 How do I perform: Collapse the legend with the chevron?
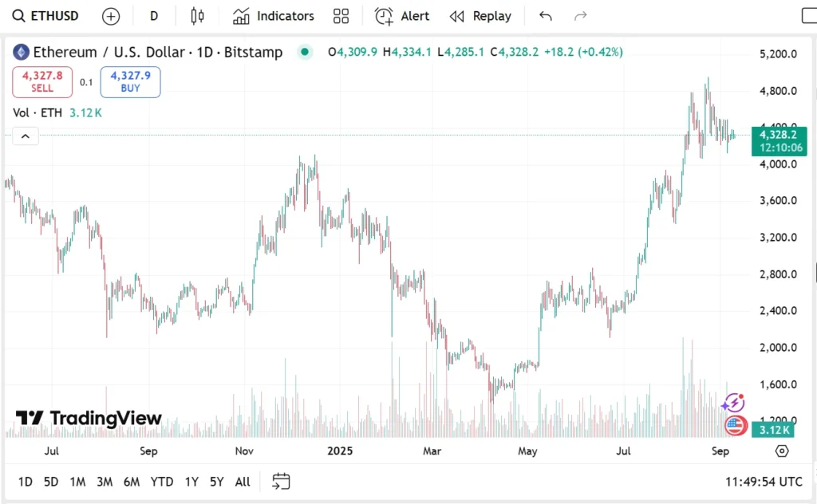tap(25, 136)
